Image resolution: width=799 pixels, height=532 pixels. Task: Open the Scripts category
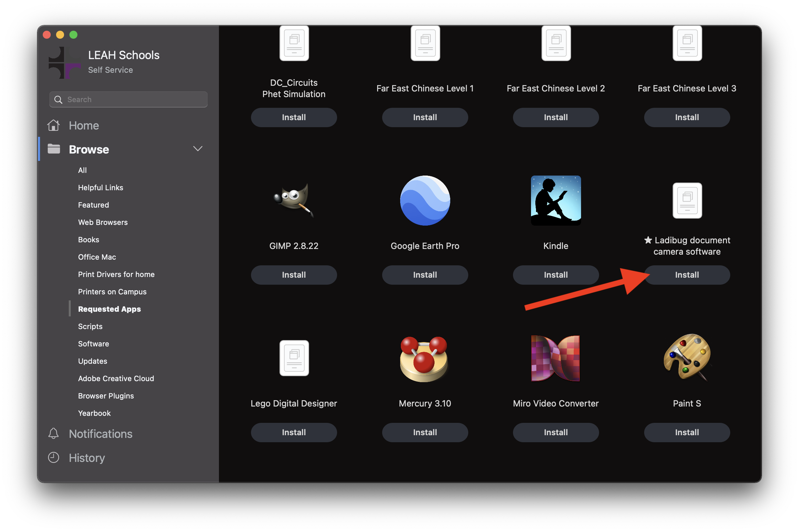pyautogui.click(x=90, y=326)
